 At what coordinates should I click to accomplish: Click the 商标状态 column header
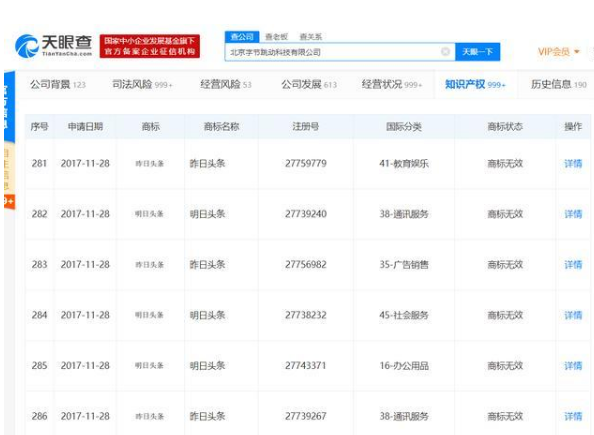tap(505, 127)
